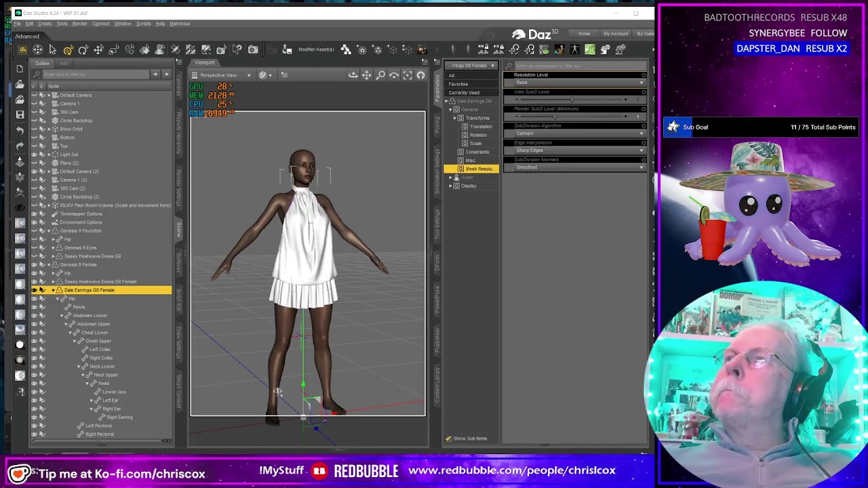The image size is (868, 488).
Task: Click the Orbit camera control in viewport
Action: (x=353, y=75)
